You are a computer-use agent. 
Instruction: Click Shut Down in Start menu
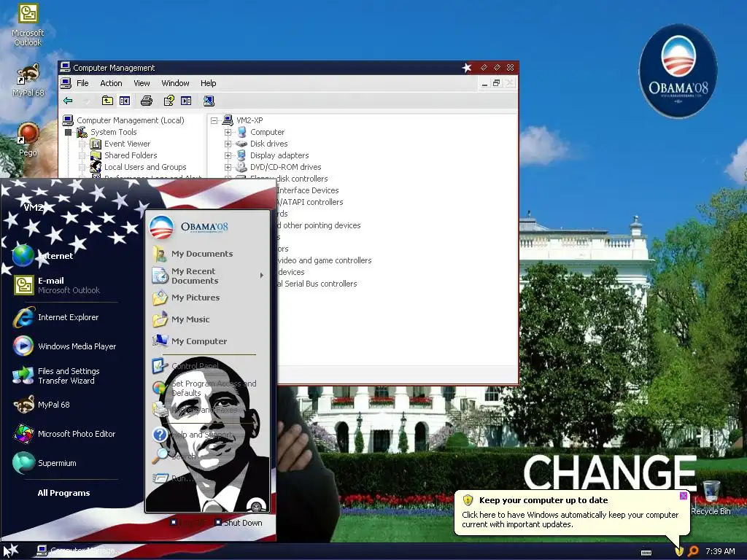point(239,523)
